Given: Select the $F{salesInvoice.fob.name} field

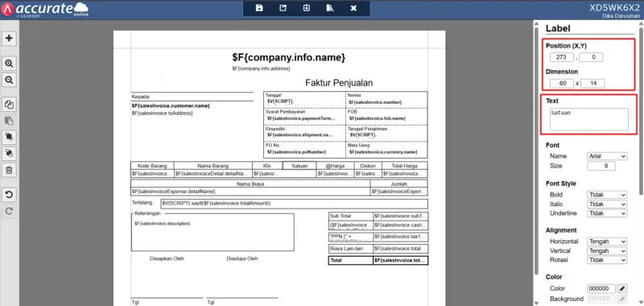Looking at the screenshot, I should point(378,118).
